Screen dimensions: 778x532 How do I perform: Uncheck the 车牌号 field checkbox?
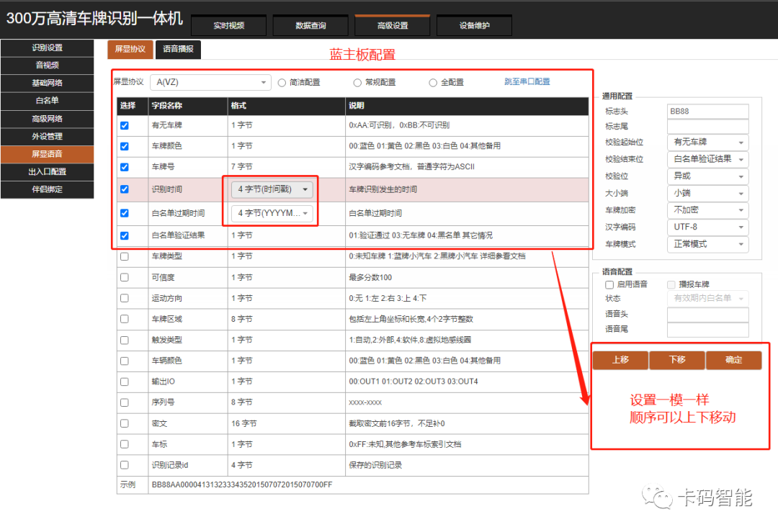[x=125, y=167]
